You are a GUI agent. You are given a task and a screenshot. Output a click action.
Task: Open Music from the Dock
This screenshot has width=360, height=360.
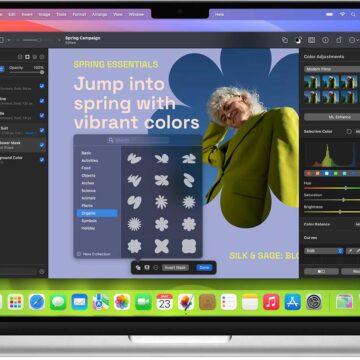tap(271, 302)
